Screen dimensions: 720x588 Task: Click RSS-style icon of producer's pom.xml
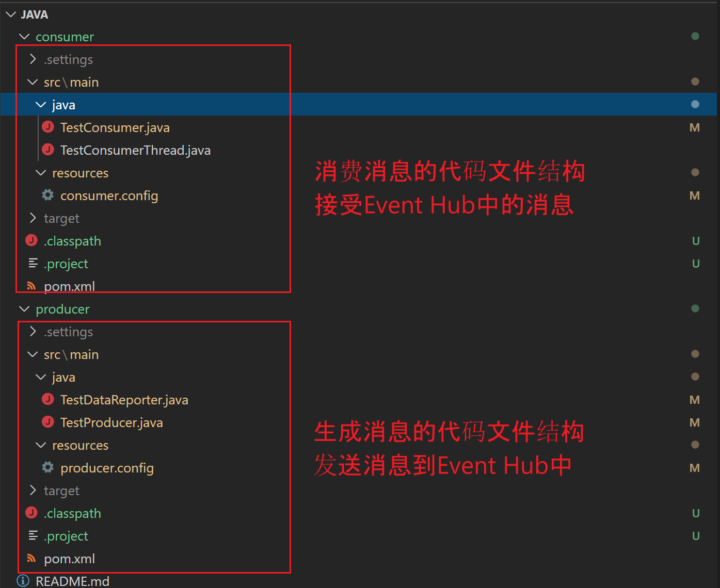[x=31, y=558]
